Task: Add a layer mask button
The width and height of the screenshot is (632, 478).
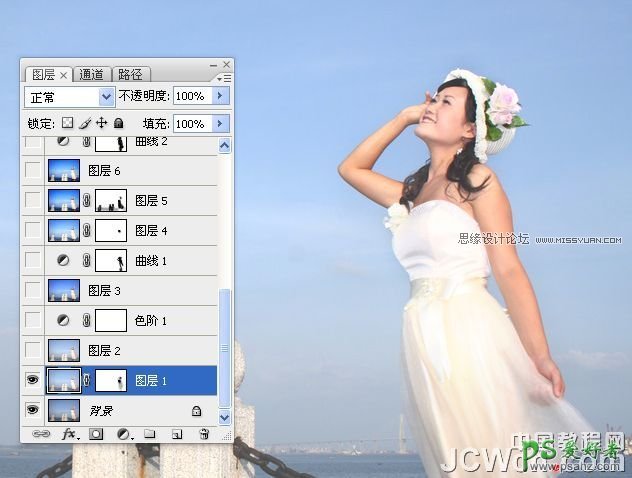Action: click(97, 434)
